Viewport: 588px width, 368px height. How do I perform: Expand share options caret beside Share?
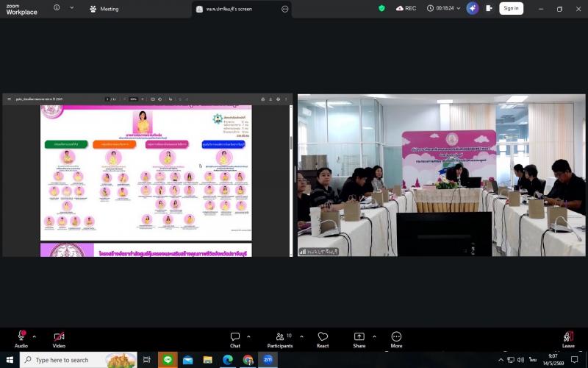pyautogui.click(x=374, y=336)
